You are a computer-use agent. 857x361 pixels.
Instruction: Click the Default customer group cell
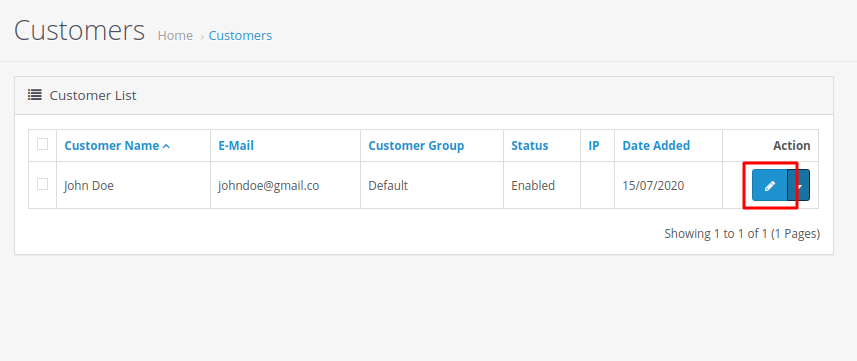click(432, 185)
